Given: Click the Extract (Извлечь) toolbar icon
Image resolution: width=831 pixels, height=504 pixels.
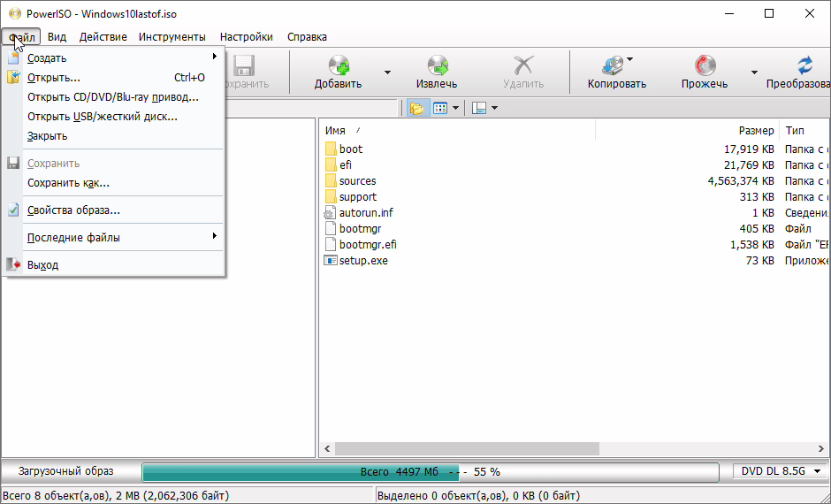Looking at the screenshot, I should tap(438, 66).
